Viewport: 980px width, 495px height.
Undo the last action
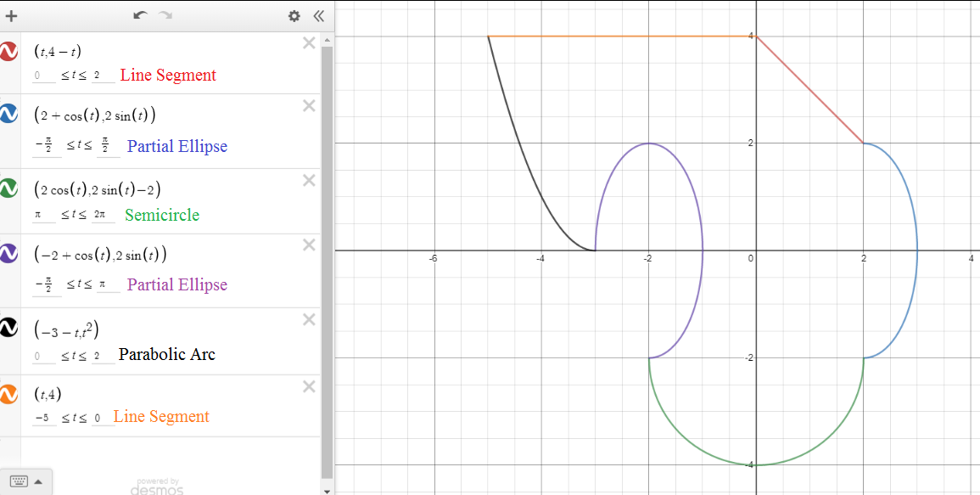[140, 16]
